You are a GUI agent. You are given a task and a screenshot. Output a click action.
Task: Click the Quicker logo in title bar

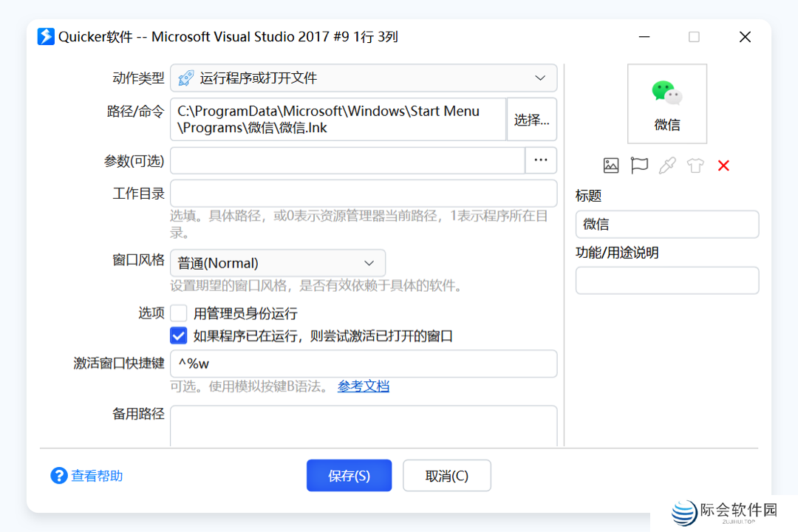click(46, 37)
